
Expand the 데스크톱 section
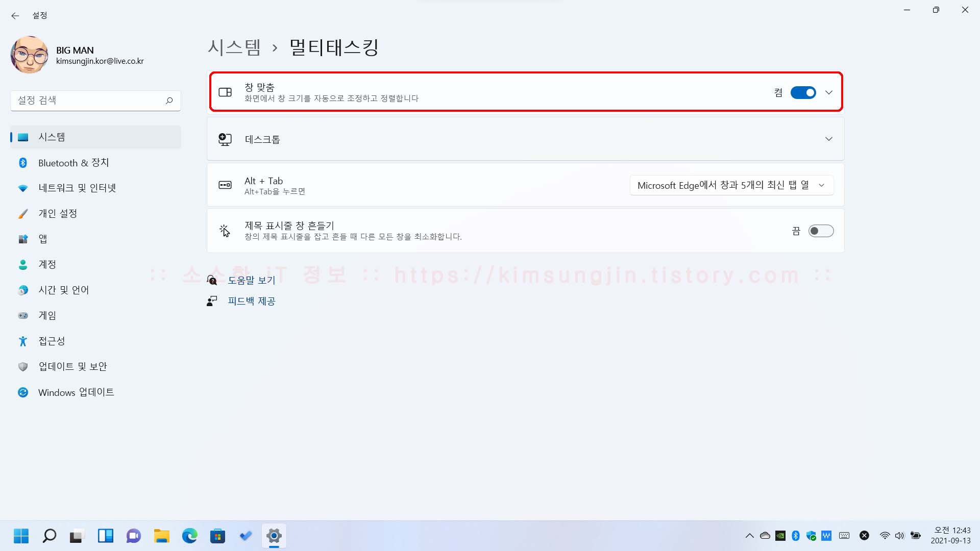[829, 139]
